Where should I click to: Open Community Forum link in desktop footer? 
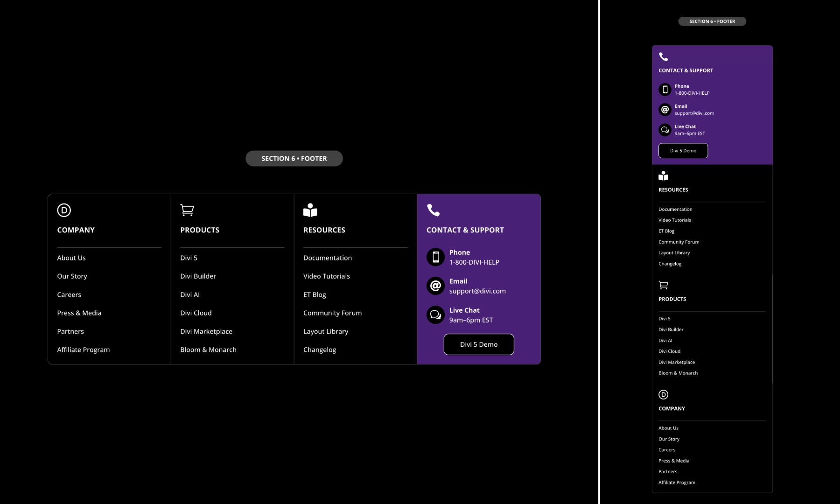coord(333,313)
